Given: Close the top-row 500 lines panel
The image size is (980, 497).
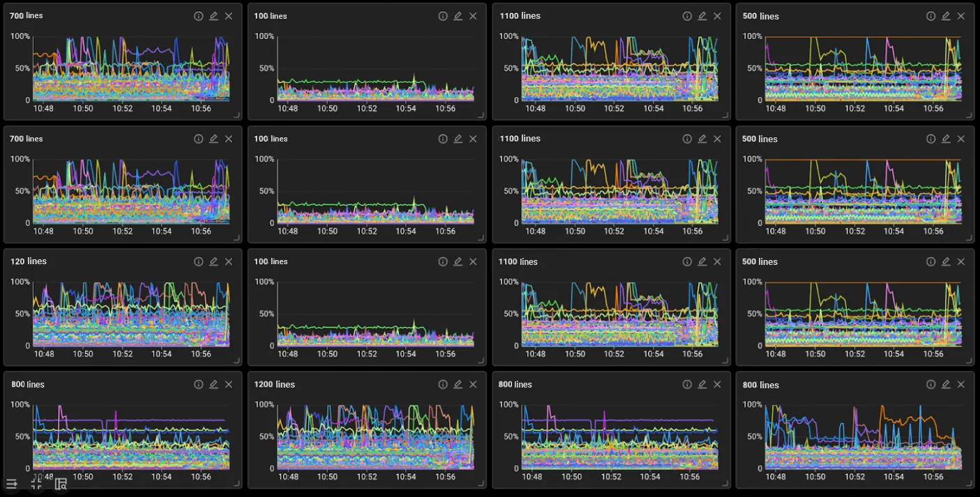Looking at the screenshot, I should (x=961, y=16).
